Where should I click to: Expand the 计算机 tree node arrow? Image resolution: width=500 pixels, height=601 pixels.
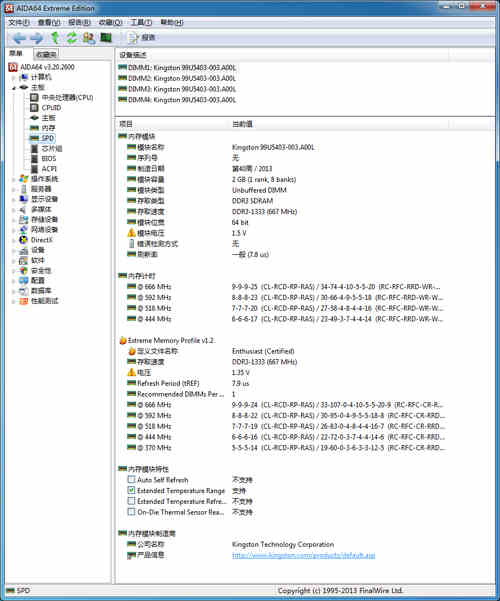click(14, 77)
